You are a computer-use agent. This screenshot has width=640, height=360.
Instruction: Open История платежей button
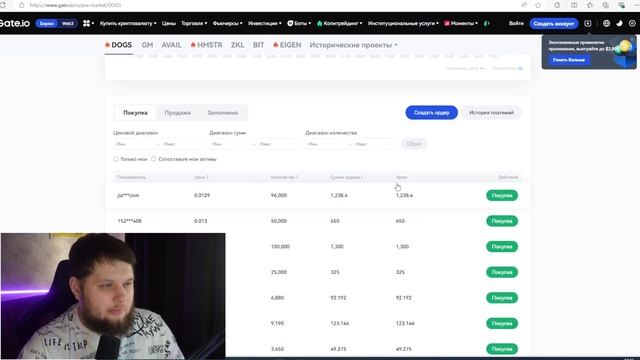(491, 113)
